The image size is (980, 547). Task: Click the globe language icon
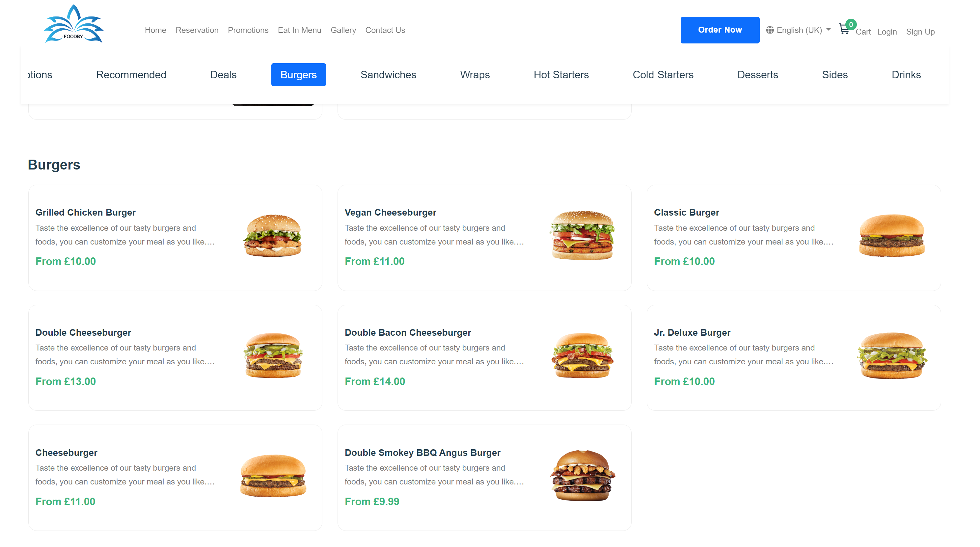pos(770,30)
